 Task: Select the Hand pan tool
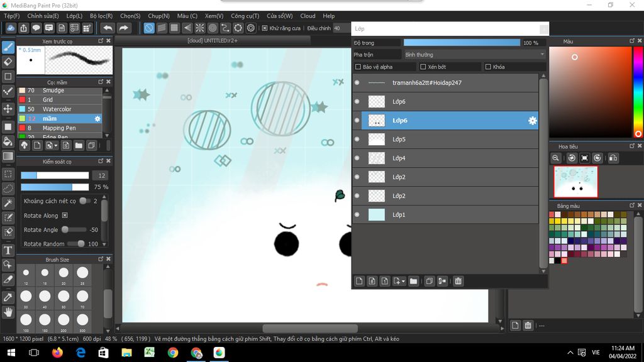coord(8,312)
